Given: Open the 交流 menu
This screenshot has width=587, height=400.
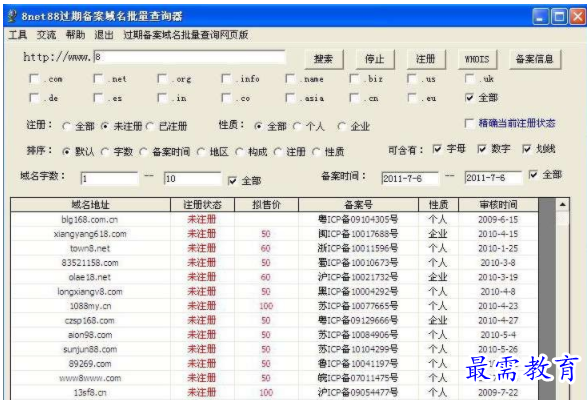Looking at the screenshot, I should pos(46,35).
